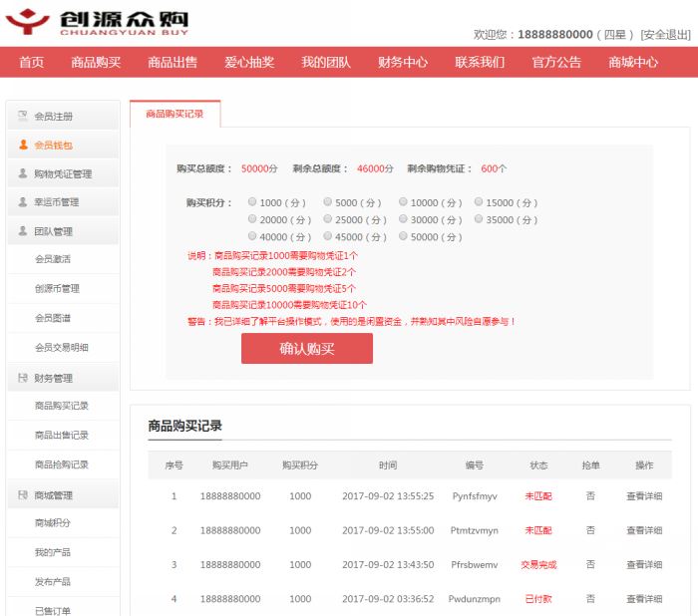698x616 pixels.
Task: Click the 会员钱包 person icon
Action: click(x=23, y=145)
